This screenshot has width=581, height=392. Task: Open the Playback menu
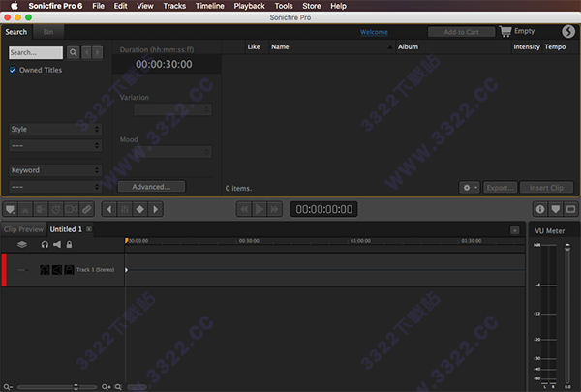[250, 6]
